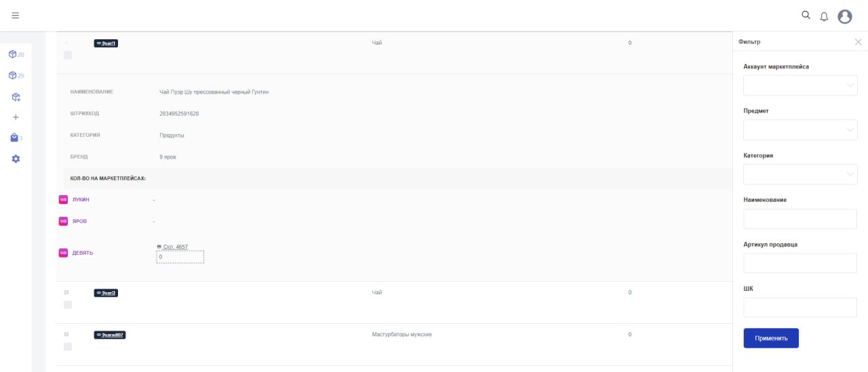Open the 9yaradt07 article link
This screenshot has width=868, height=372.
click(x=110, y=335)
